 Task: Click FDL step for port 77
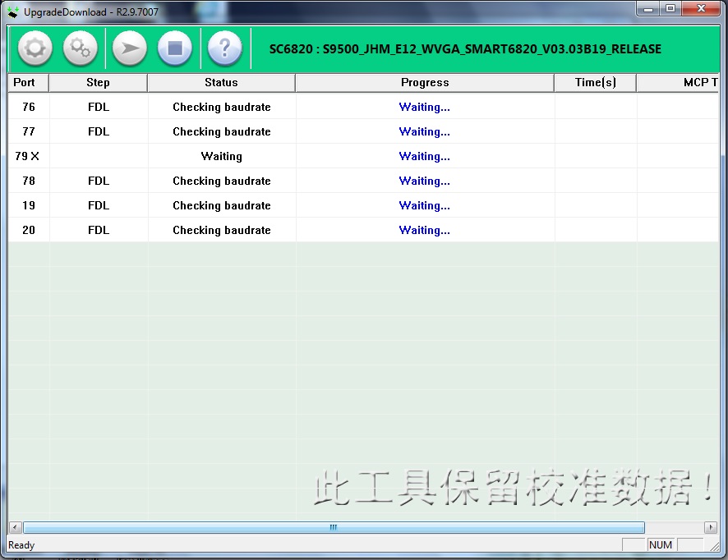click(99, 131)
